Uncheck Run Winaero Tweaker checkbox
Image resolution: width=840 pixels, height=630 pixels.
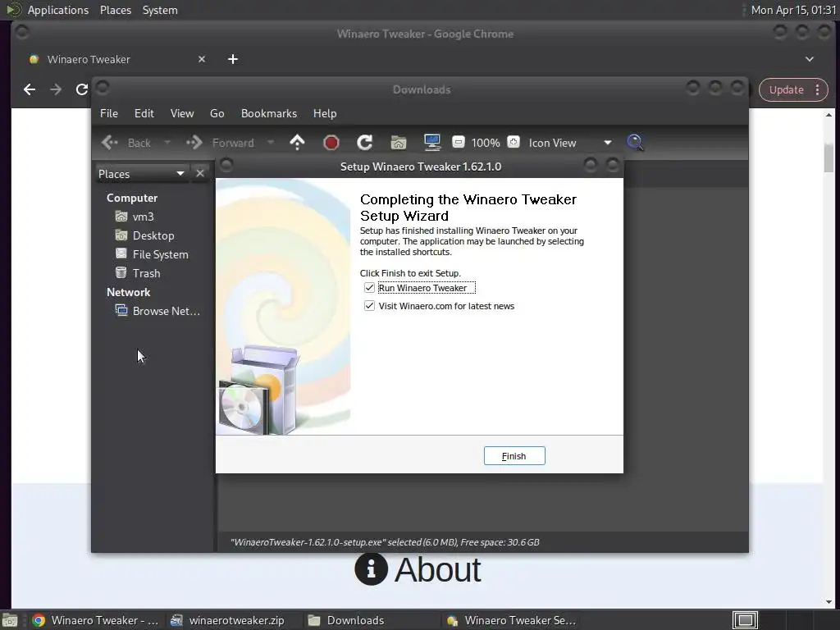(x=369, y=288)
